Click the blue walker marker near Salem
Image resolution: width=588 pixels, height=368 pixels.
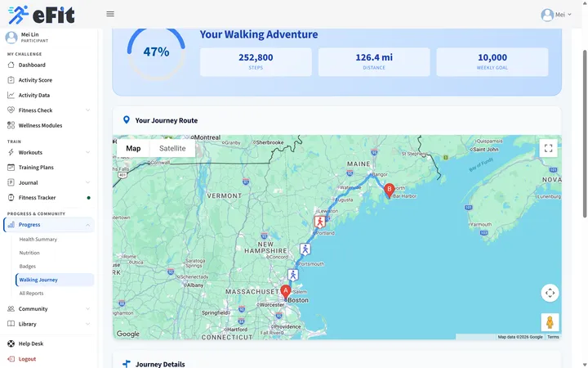pos(293,275)
